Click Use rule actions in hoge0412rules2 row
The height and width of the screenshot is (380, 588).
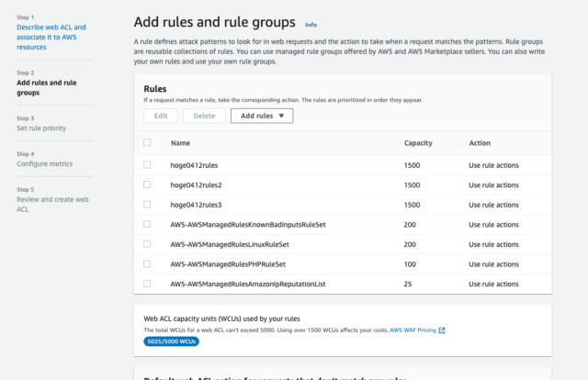[x=493, y=185]
